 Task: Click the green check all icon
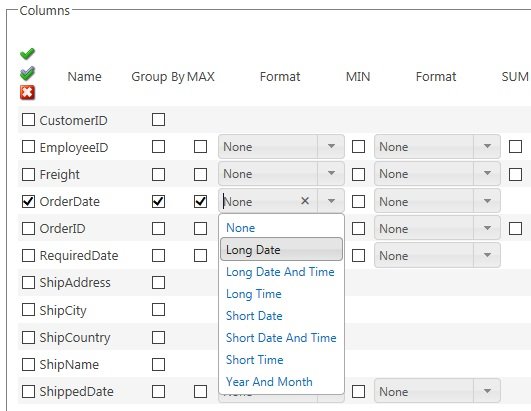(27, 53)
